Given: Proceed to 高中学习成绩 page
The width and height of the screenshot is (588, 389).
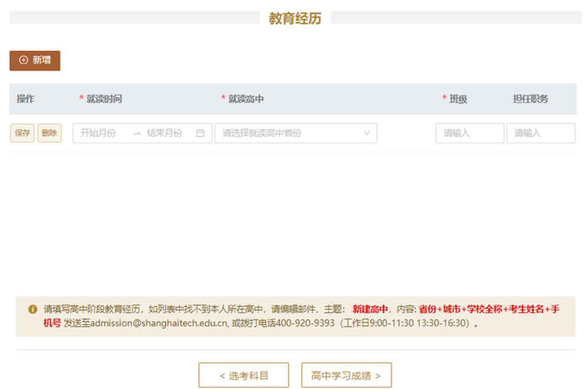Looking at the screenshot, I should pyautogui.click(x=346, y=375).
